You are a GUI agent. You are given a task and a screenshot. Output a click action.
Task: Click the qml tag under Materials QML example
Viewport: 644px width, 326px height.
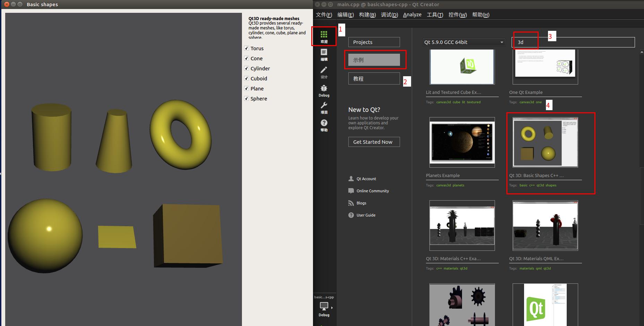539,268
